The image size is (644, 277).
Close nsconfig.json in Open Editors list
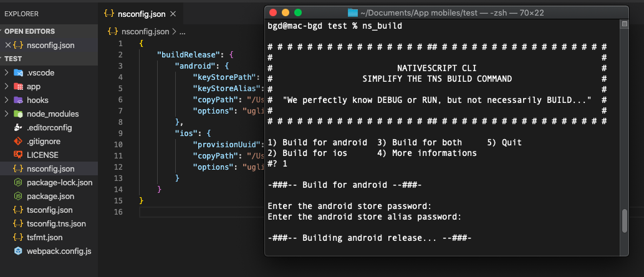pos(7,45)
